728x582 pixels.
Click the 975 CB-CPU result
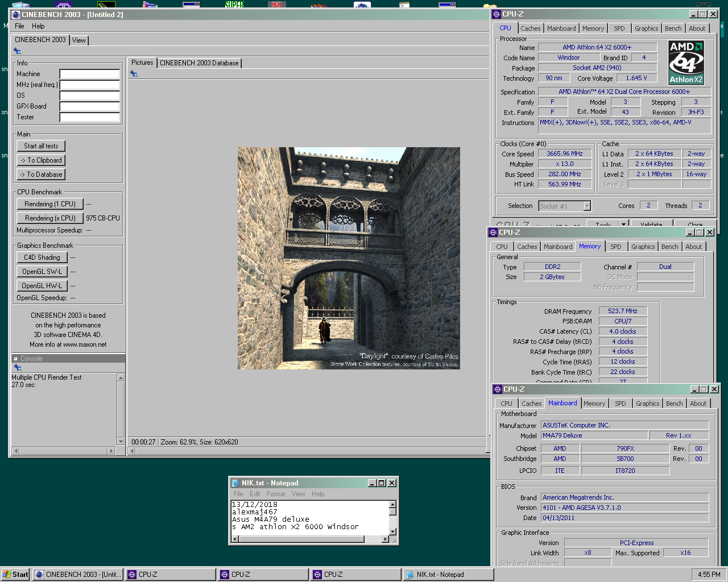click(103, 218)
